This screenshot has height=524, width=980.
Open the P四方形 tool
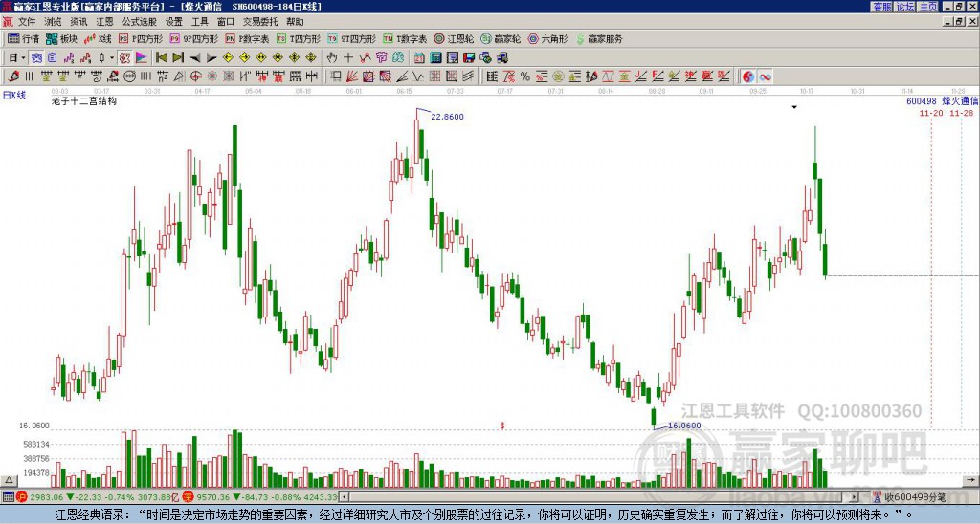tap(141, 39)
